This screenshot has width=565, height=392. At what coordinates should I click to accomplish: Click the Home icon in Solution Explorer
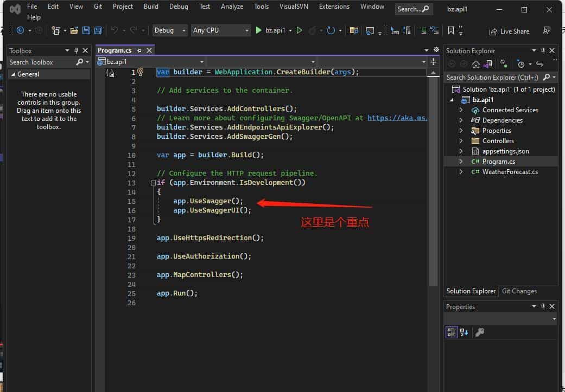coord(477,64)
